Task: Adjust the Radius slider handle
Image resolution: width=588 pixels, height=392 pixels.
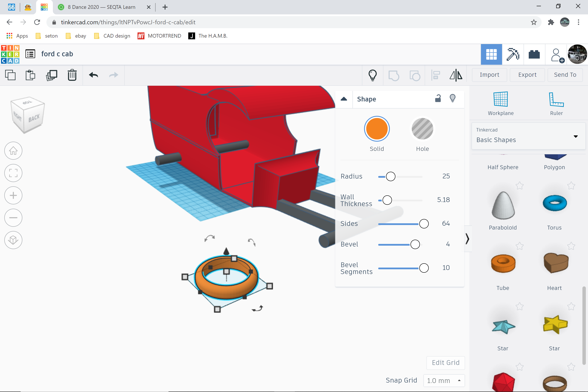Action: 390,176
